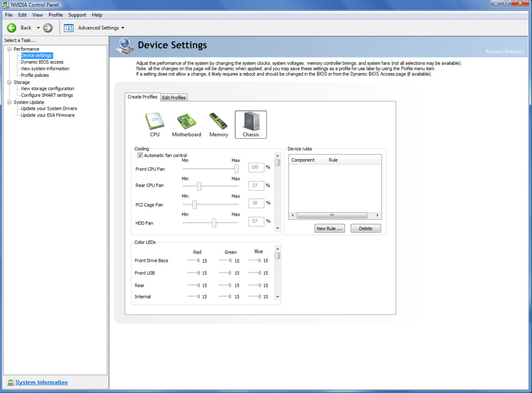Image resolution: width=532 pixels, height=393 pixels.
Task: Select the Motherboard device icon
Action: tap(186, 125)
